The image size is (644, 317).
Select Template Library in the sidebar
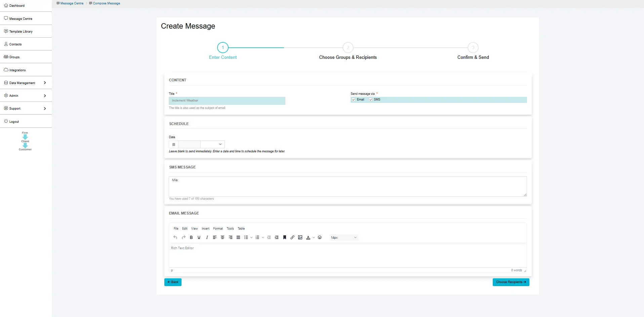tap(21, 31)
